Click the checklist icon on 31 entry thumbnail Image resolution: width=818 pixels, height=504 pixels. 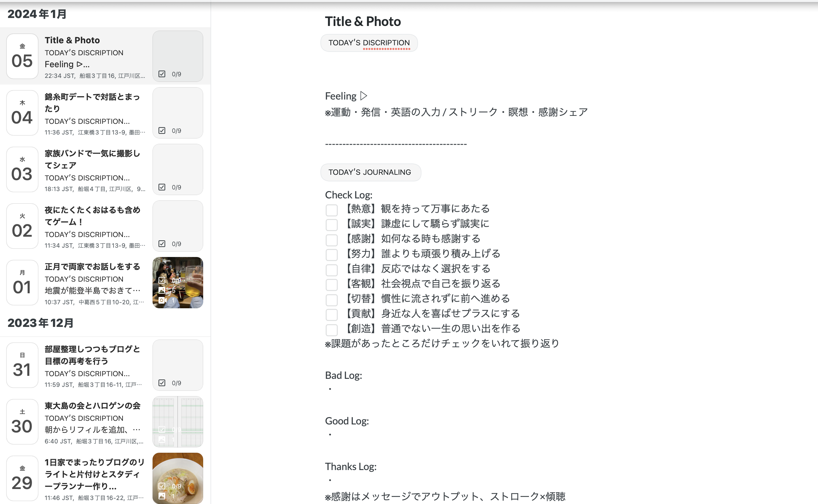pyautogui.click(x=162, y=383)
